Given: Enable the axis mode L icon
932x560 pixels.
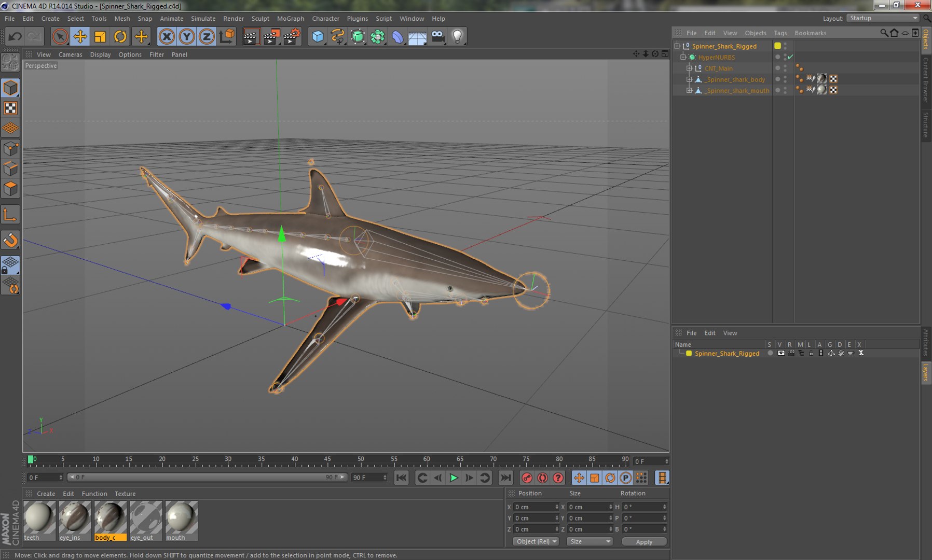Looking at the screenshot, I should click(10, 215).
